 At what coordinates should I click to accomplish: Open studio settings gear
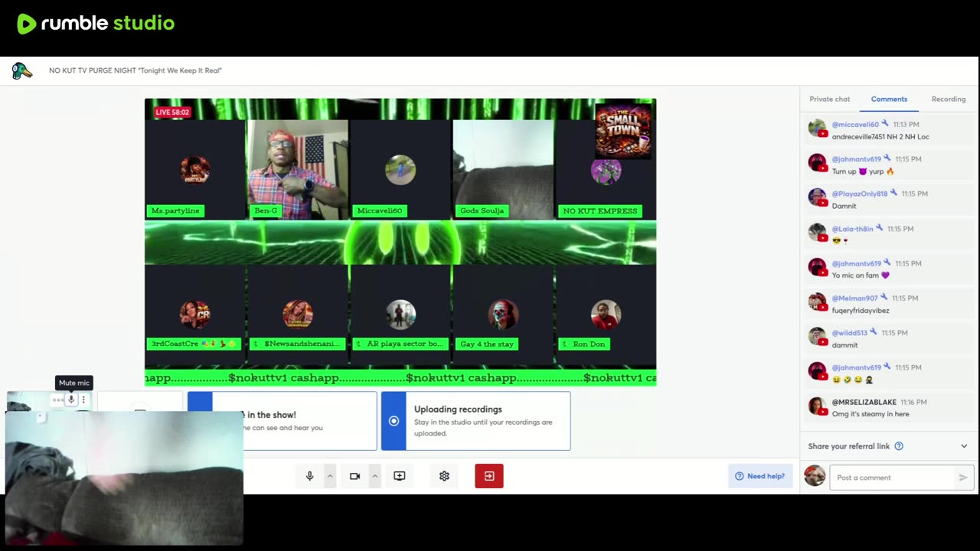pyautogui.click(x=444, y=476)
